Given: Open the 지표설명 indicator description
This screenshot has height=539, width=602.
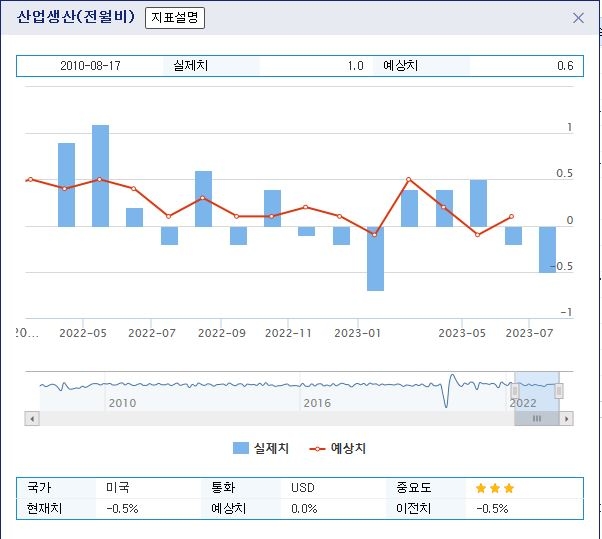Looking at the screenshot, I should (x=175, y=18).
